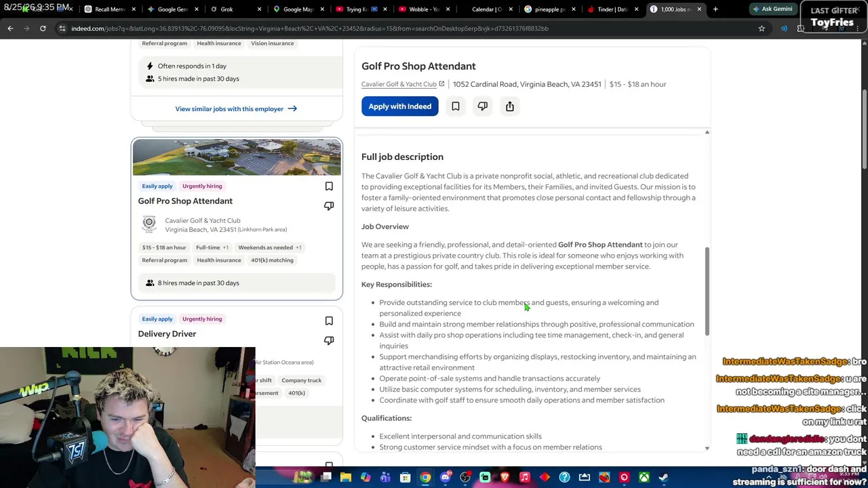The height and width of the screenshot is (488, 868).
Task: Open Copilot from the taskbar
Action: 366,477
